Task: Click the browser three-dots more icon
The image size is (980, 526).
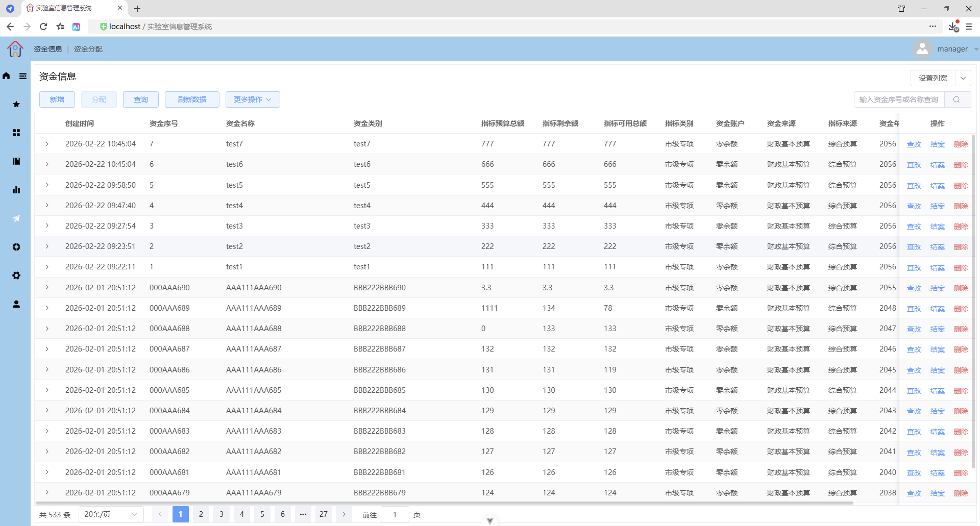Action: point(933,27)
